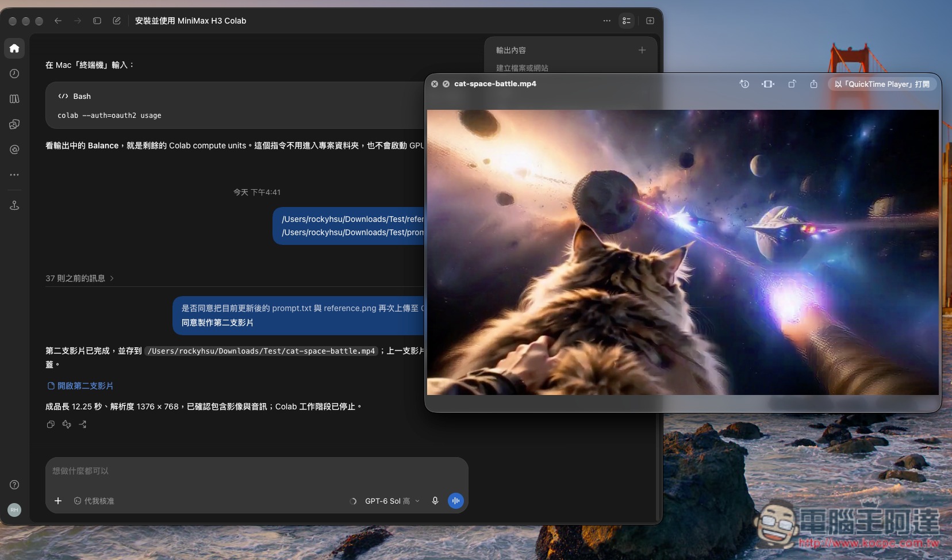Share the video with the share icon
The height and width of the screenshot is (560, 952).
[814, 84]
